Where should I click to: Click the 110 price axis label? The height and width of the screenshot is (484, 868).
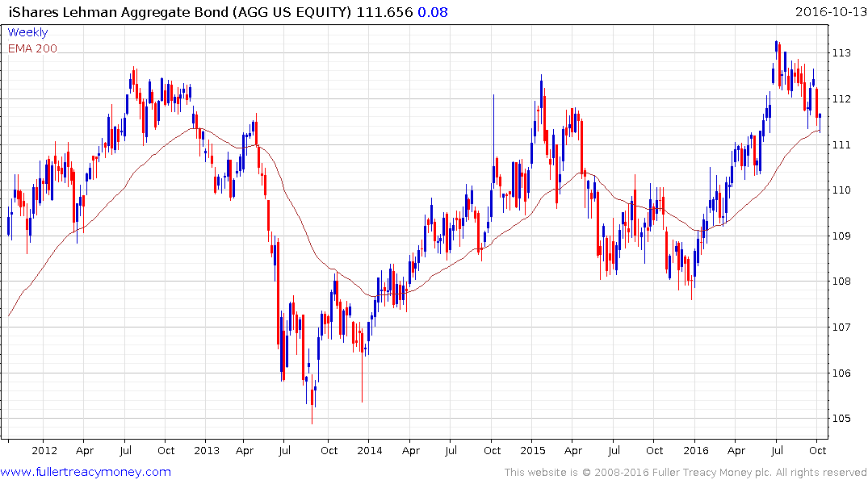click(x=841, y=190)
